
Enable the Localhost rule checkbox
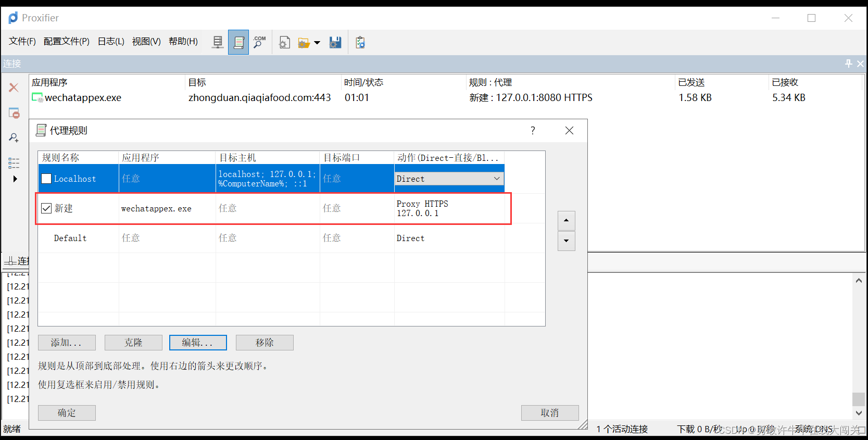click(46, 179)
